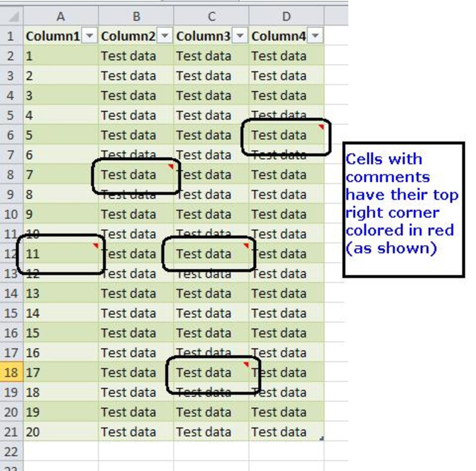Viewport: 476px width, 471px height.
Task: Select column D header
Action: pos(286,17)
